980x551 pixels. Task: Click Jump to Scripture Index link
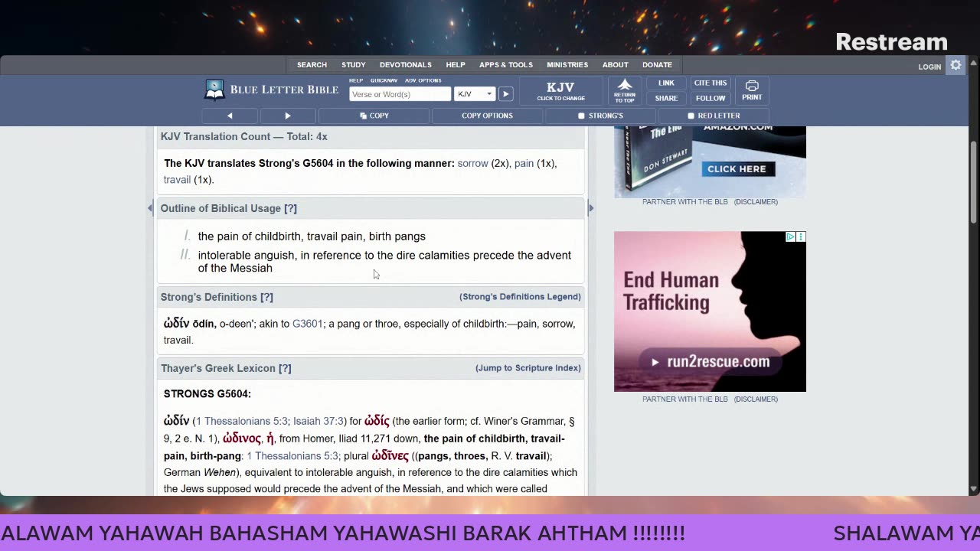coord(528,368)
